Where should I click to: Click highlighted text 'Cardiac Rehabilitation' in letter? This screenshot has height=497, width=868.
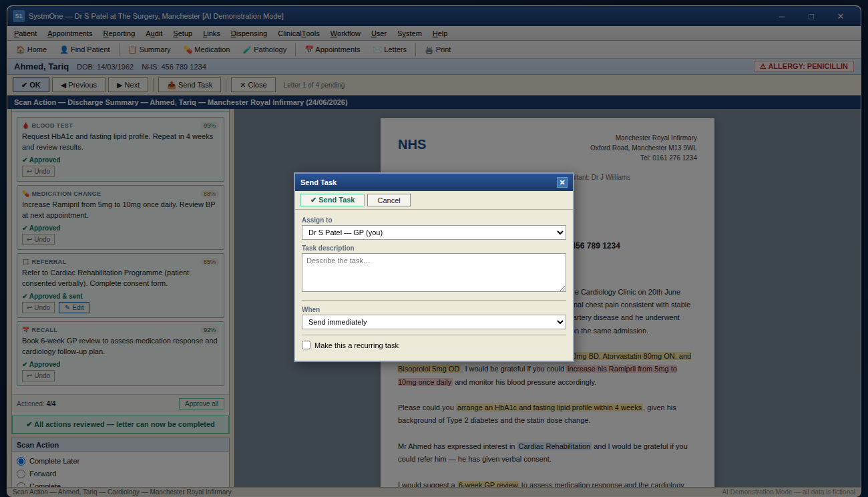point(554,446)
